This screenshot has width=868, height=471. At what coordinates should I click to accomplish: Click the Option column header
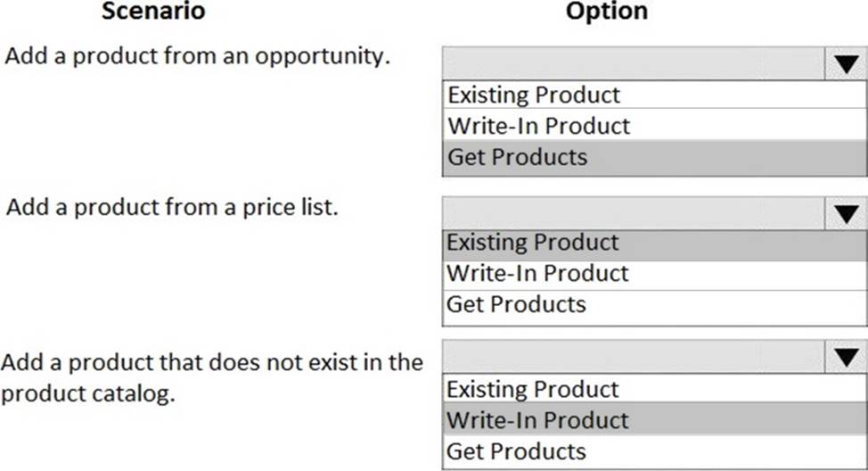606,12
